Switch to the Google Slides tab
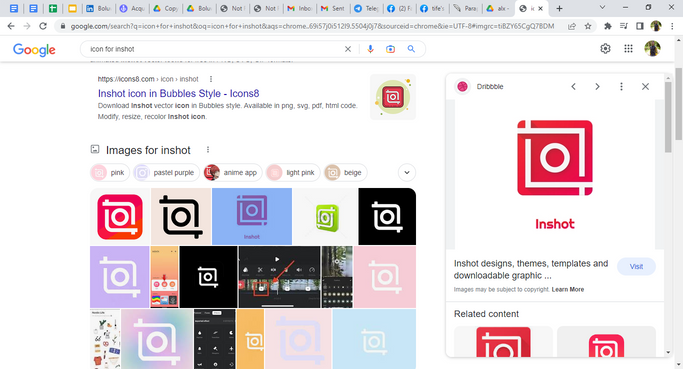Screen dimensions: 683x369 click(72, 8)
